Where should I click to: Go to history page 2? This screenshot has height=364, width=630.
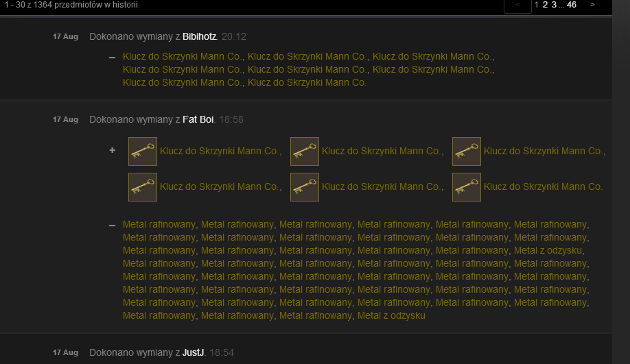coord(545,5)
